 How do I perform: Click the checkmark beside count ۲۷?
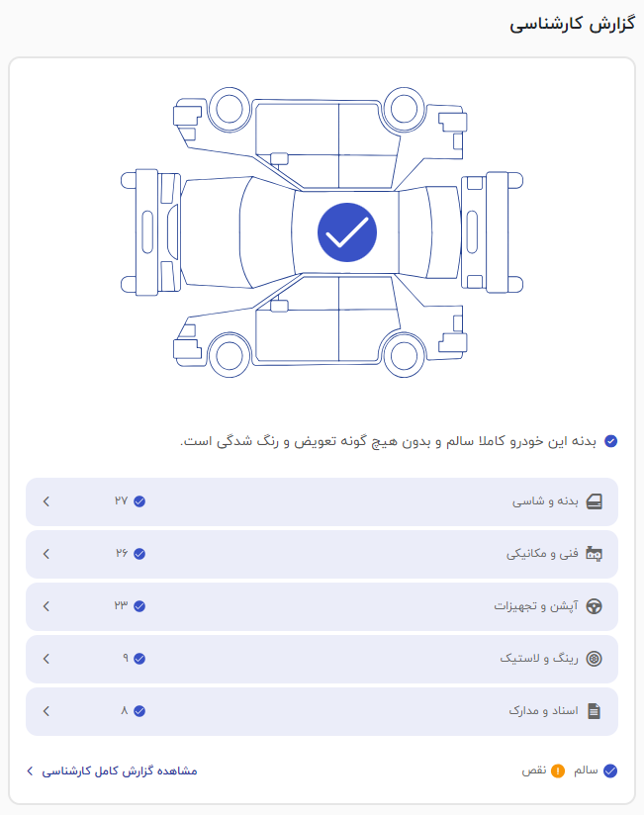click(x=139, y=501)
